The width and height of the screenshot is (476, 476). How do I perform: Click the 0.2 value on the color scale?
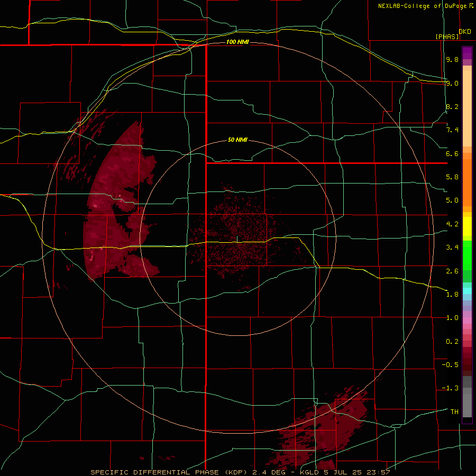(452, 341)
